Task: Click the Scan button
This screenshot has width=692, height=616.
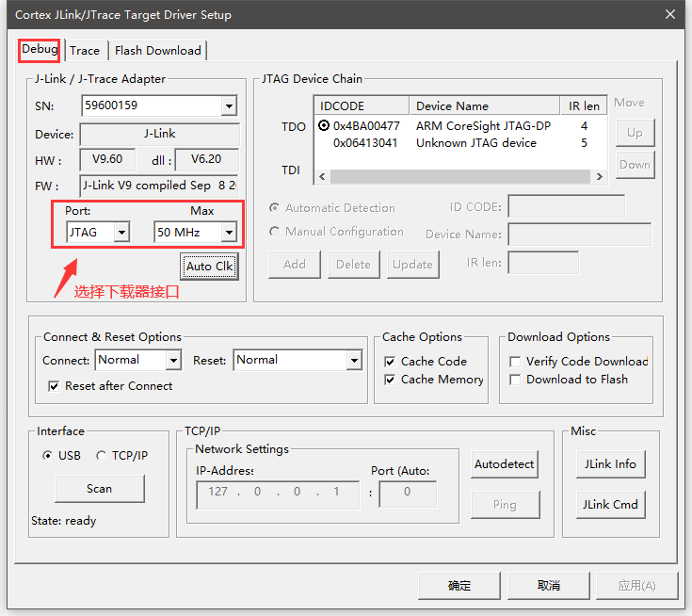Action: coord(100,489)
